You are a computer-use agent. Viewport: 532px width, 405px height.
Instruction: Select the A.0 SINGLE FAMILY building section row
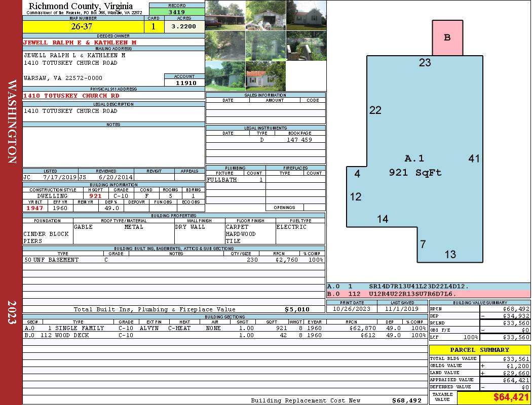pyautogui.click(x=225, y=328)
